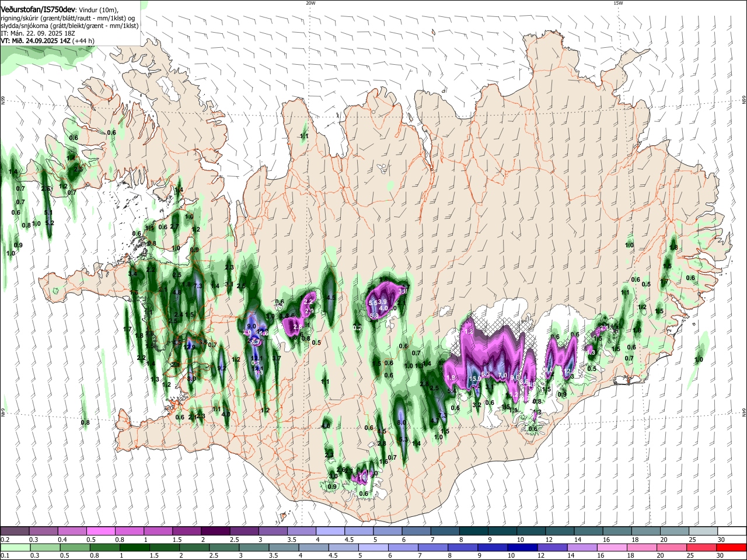Click the 3.8 value in the pink snow area
Image resolution: width=747 pixels, height=560 pixels.
pos(402,291)
